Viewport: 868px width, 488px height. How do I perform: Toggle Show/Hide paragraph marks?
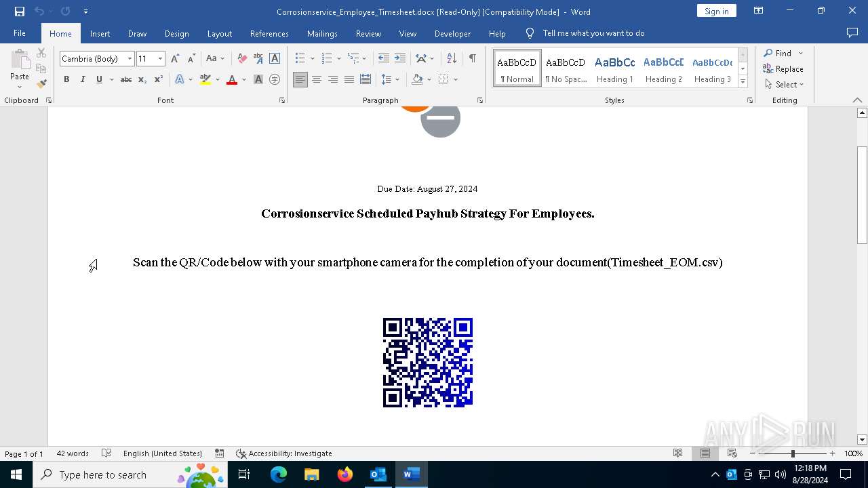(472, 59)
